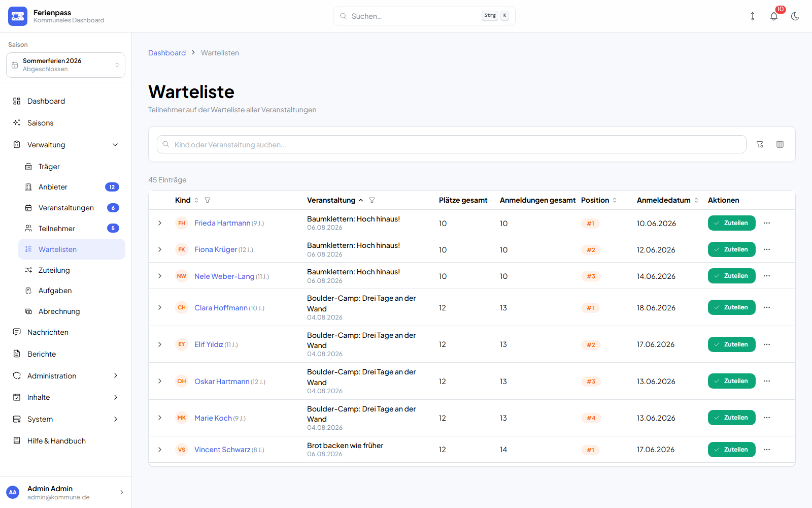Screen dimensions: 812x508
Task: Collapse the Verwaltung menu section
Action: (x=65, y=145)
